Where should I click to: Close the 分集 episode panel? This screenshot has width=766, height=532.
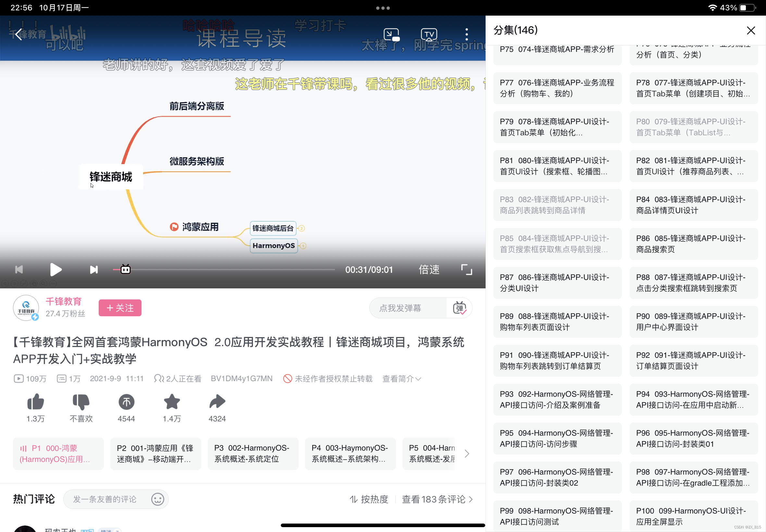pos(751,30)
